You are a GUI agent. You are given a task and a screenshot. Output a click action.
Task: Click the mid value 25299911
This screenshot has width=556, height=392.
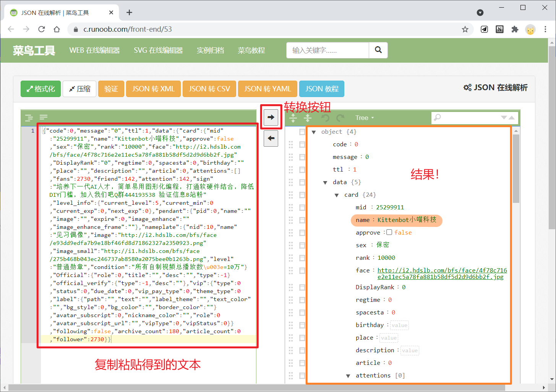[x=390, y=207]
